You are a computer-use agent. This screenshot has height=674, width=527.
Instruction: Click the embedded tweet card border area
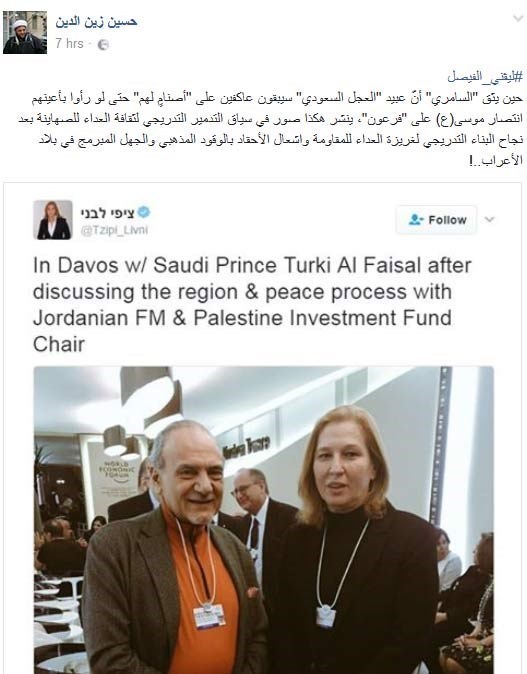point(262,428)
